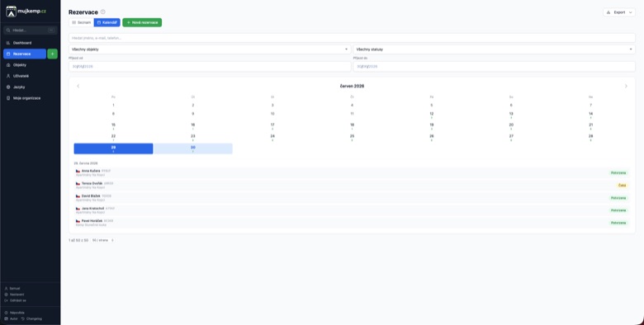
Task: Change the 50 / strana page size selector
Action: click(102, 240)
